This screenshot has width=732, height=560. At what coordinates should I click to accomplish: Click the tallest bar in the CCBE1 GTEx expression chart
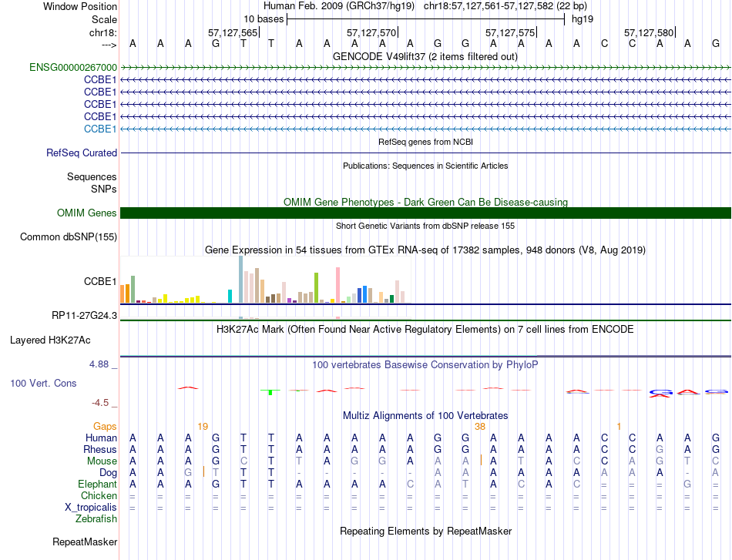241,280
